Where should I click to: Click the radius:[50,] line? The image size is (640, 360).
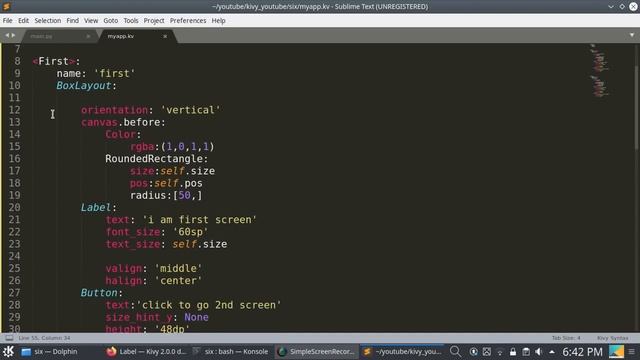point(166,196)
